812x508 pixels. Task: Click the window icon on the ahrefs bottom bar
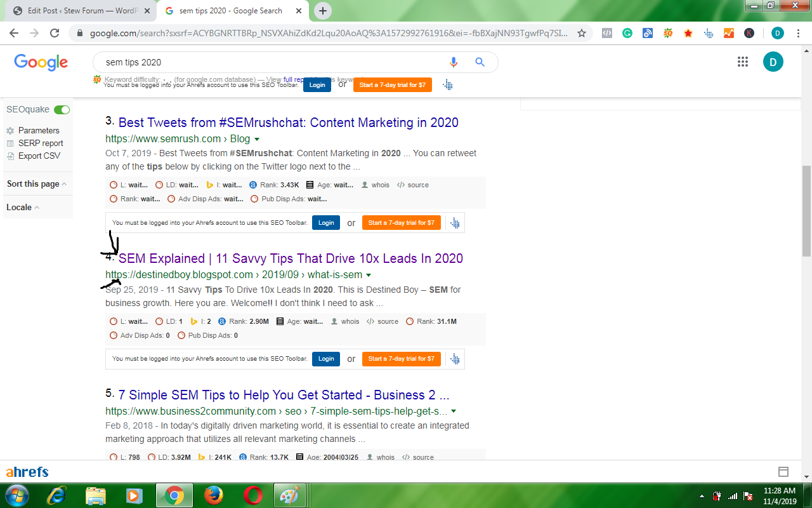coord(783,472)
